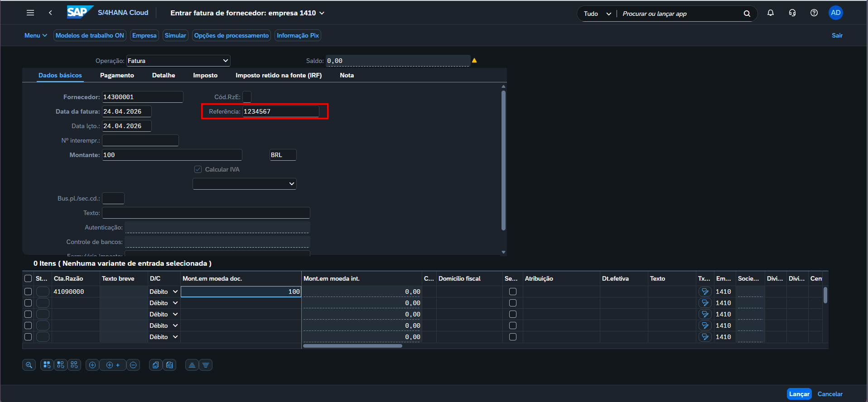Click the Referência input field
The image size is (868, 402).
pyautogui.click(x=281, y=111)
